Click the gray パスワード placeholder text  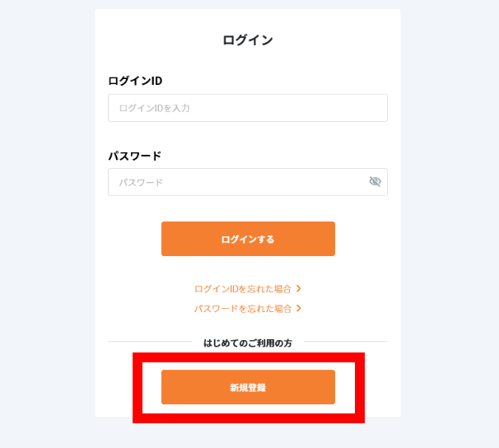pos(141,183)
